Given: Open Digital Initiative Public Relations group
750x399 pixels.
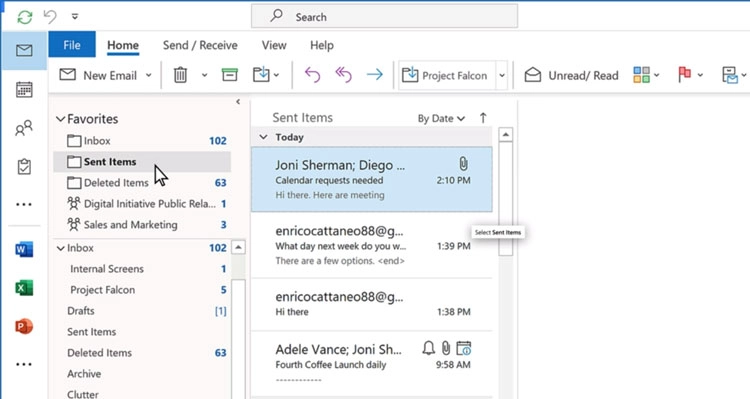Looking at the screenshot, I should point(142,204).
